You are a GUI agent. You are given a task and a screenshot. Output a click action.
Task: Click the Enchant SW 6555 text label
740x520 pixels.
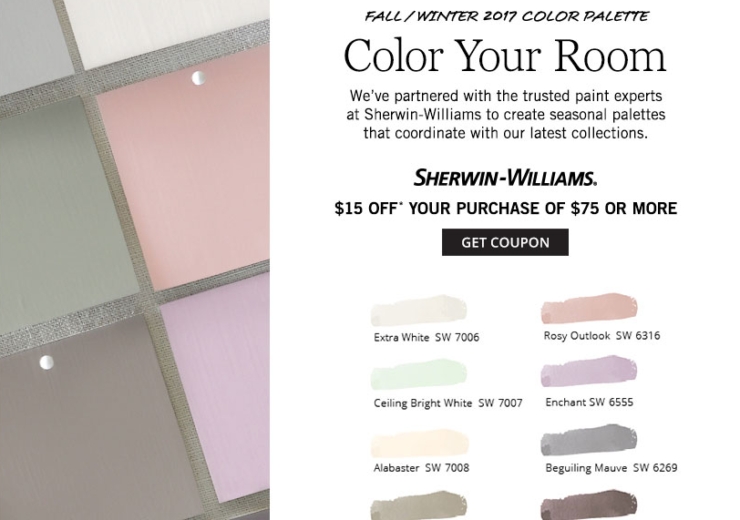click(589, 402)
